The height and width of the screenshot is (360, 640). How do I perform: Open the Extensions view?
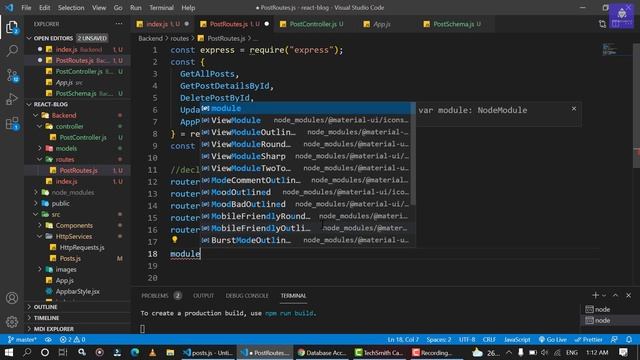[12, 123]
